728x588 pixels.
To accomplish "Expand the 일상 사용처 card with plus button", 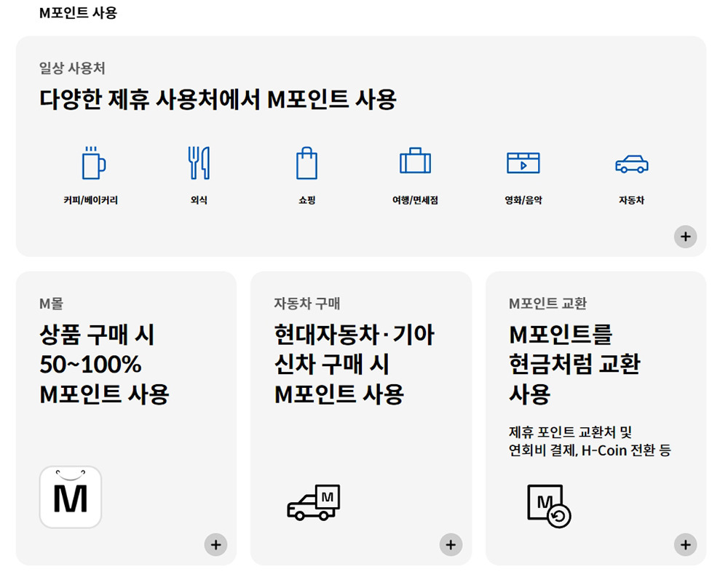I will pos(685,237).
